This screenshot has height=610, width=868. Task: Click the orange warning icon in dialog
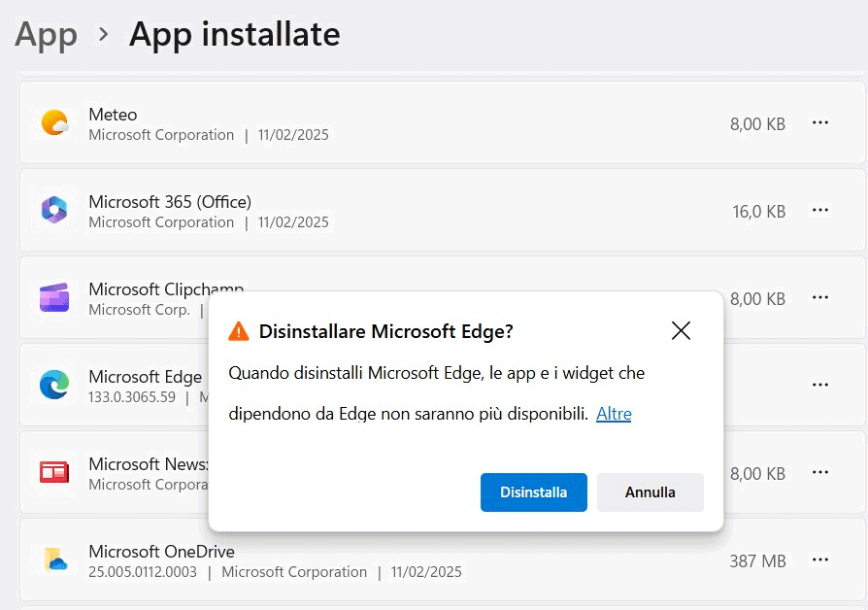[x=239, y=331]
